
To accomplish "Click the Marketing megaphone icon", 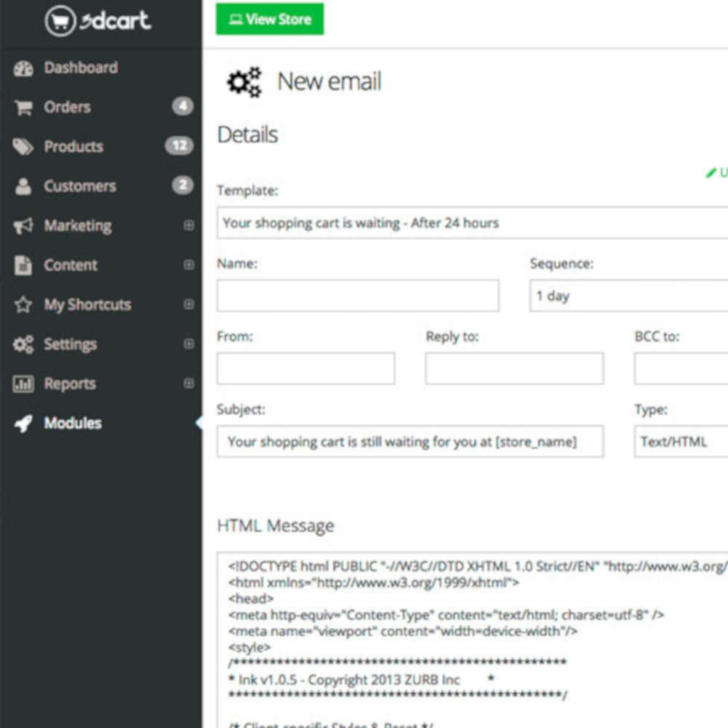I will click(x=23, y=226).
